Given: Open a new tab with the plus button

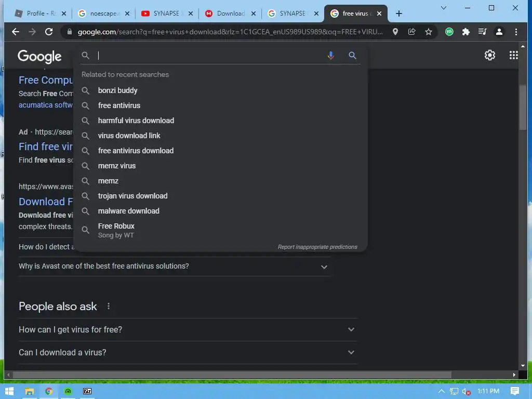Looking at the screenshot, I should [x=399, y=14].
